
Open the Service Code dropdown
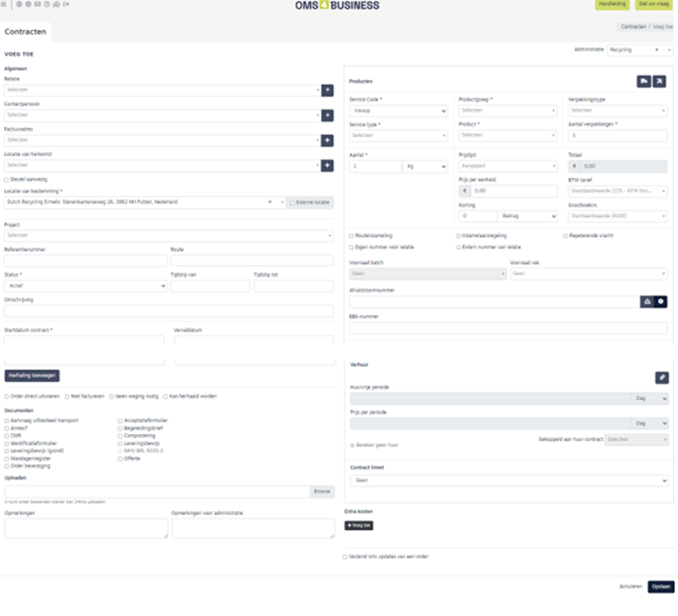[399, 111]
